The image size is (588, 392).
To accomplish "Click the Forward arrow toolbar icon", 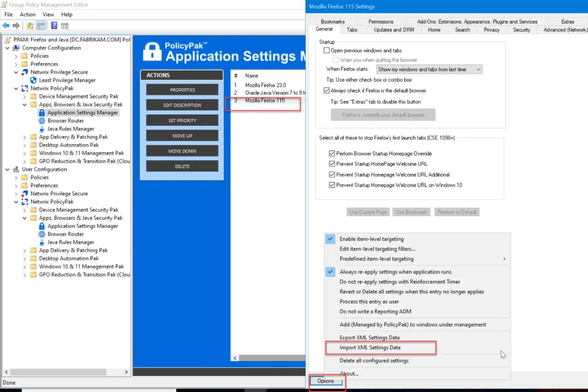I will [x=16, y=25].
